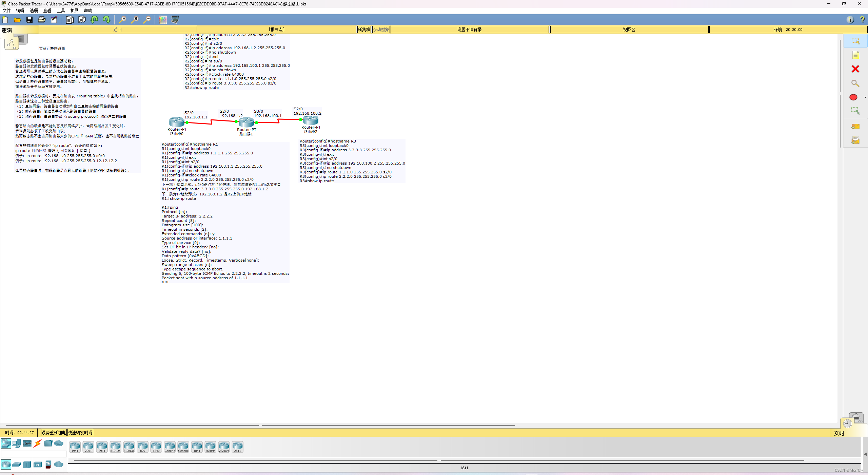Open the custom devices dialog icon
The width and height of the screenshot is (868, 475).
point(175,20)
